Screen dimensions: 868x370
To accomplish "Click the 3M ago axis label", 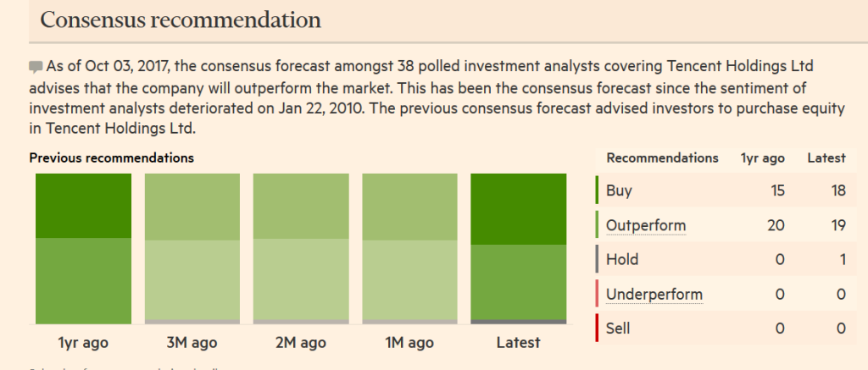I will coord(192,343).
